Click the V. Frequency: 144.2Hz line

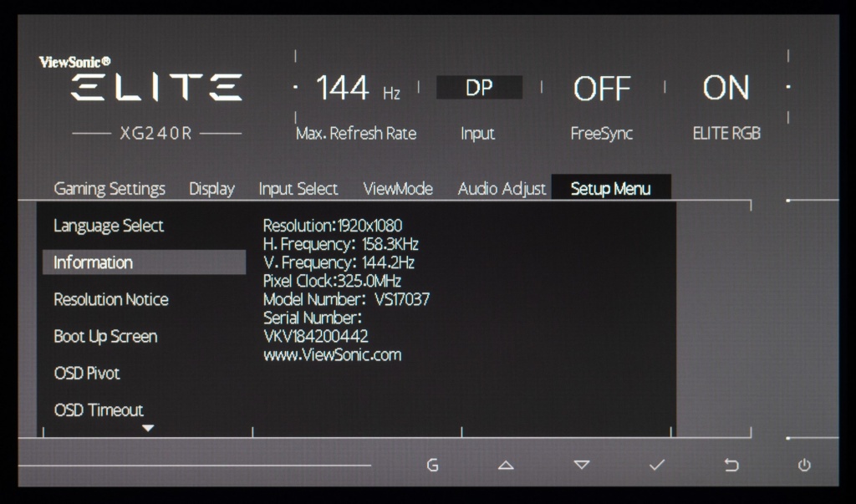pyautogui.click(x=339, y=262)
